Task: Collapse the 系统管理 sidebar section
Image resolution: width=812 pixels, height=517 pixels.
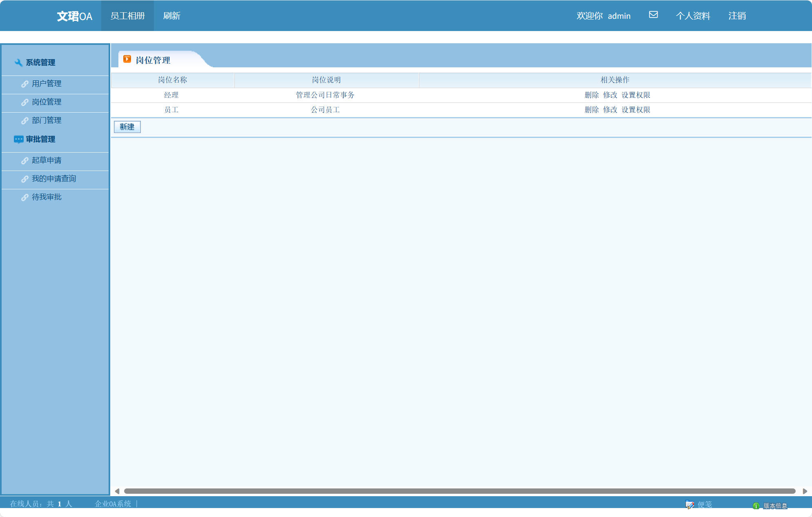Action: point(40,62)
